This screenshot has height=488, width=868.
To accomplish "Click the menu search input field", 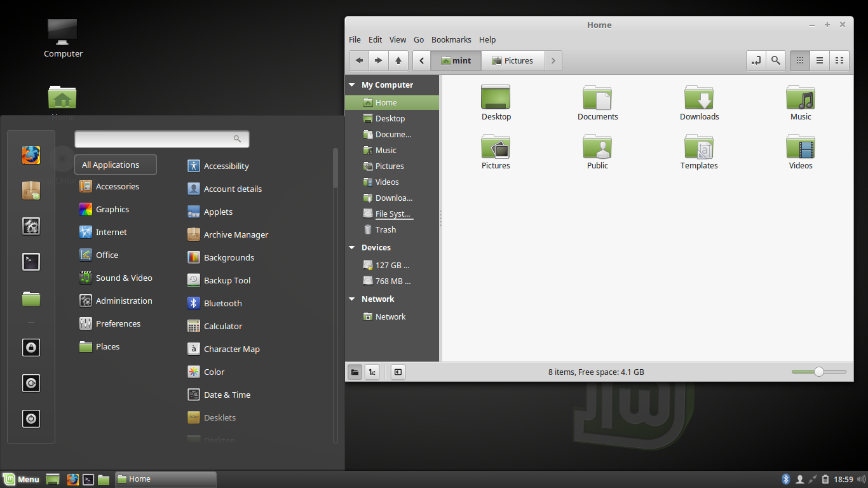I will point(162,139).
